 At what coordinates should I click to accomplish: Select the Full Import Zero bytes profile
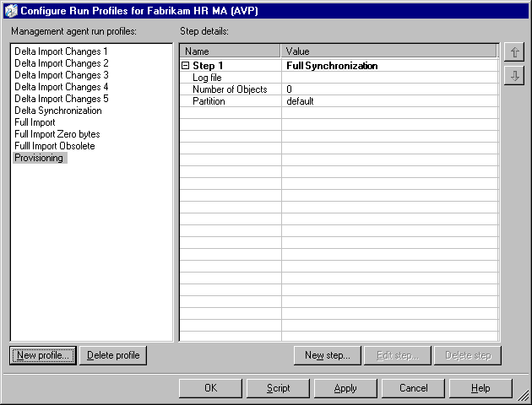click(x=57, y=134)
